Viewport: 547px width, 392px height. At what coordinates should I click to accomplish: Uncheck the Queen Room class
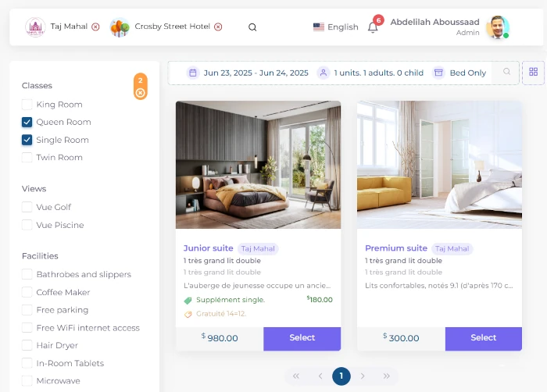(x=27, y=122)
